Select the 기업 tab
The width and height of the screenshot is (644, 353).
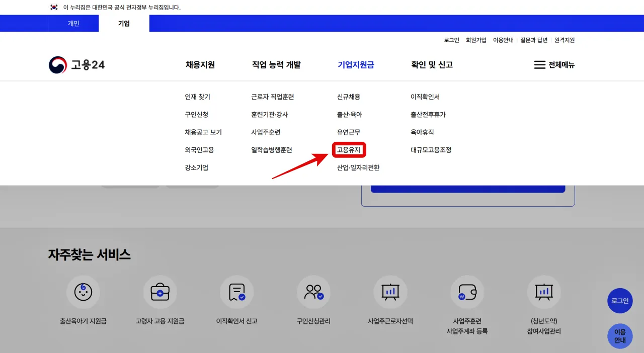coord(123,23)
